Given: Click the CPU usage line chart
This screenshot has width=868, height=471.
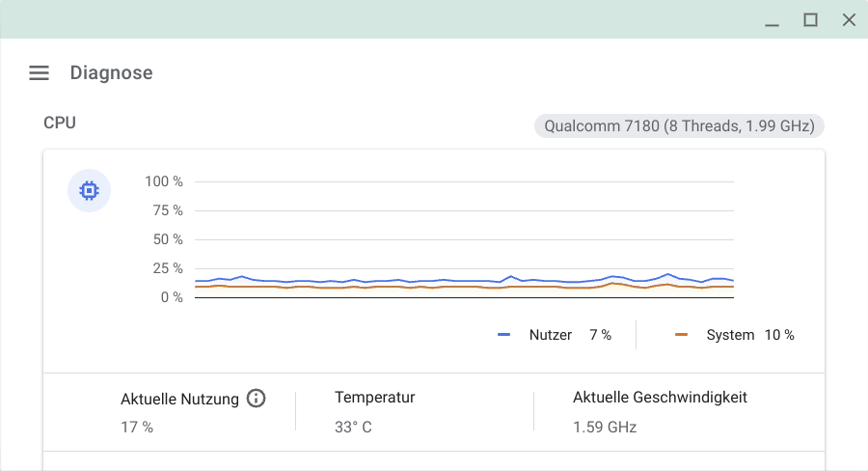Looking at the screenshot, I should [x=464, y=239].
